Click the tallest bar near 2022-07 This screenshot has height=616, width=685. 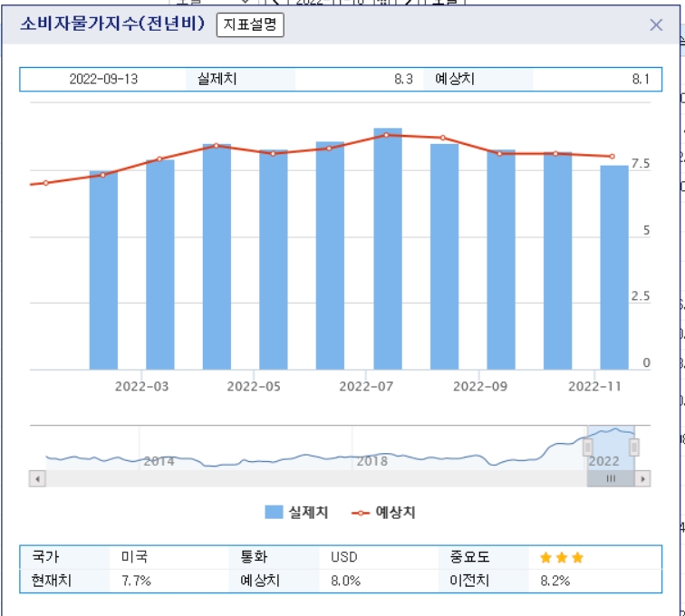(x=388, y=249)
